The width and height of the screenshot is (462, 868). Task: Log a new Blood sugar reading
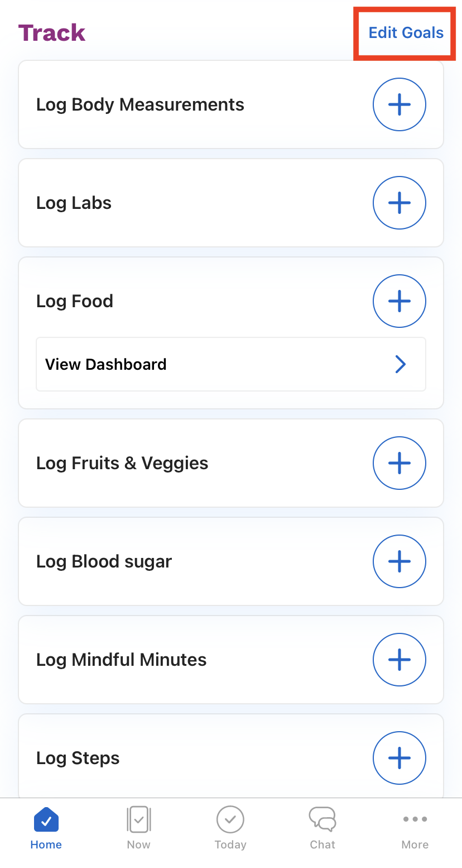399,561
